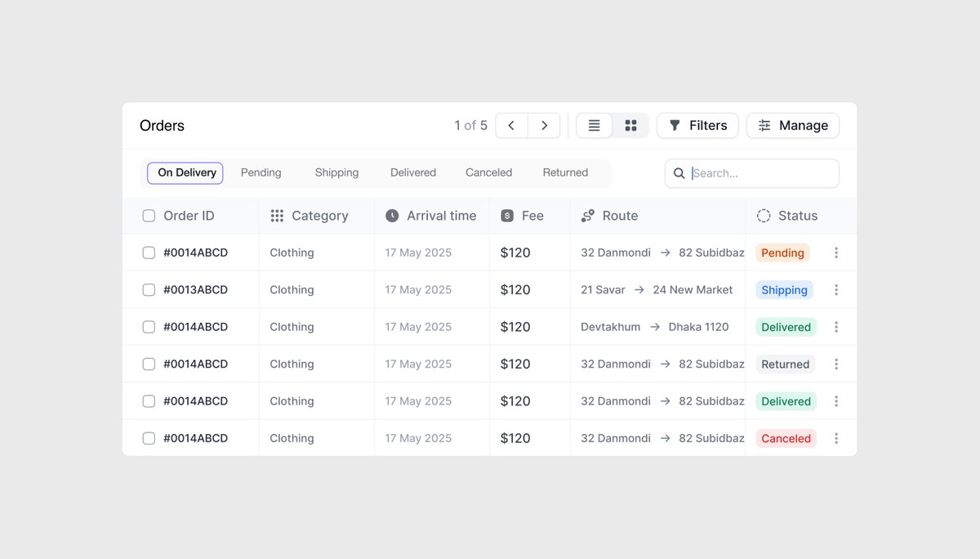This screenshot has width=980, height=559.
Task: Click the search magnifier icon
Action: (x=679, y=173)
